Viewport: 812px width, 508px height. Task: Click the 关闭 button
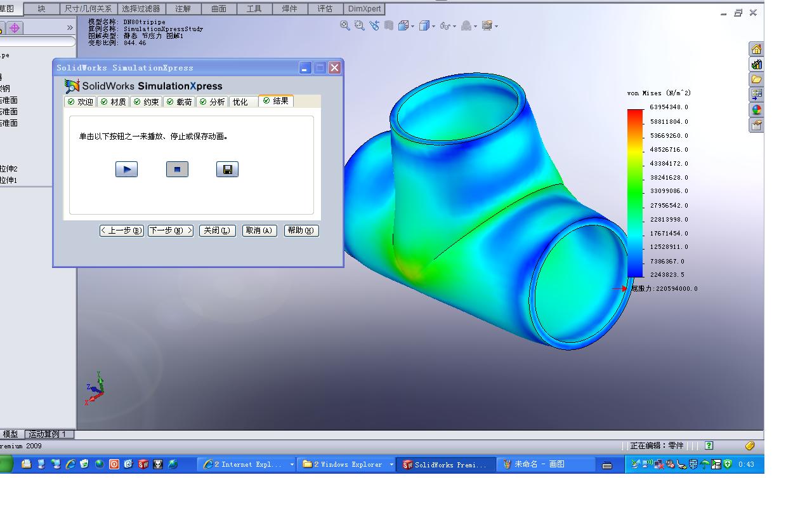[218, 231]
